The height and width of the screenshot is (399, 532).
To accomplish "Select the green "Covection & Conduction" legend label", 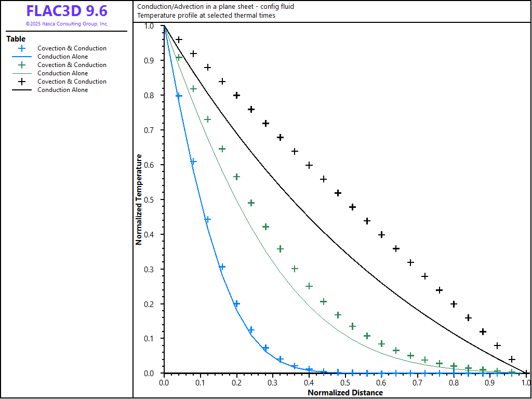I will pyautogui.click(x=72, y=65).
